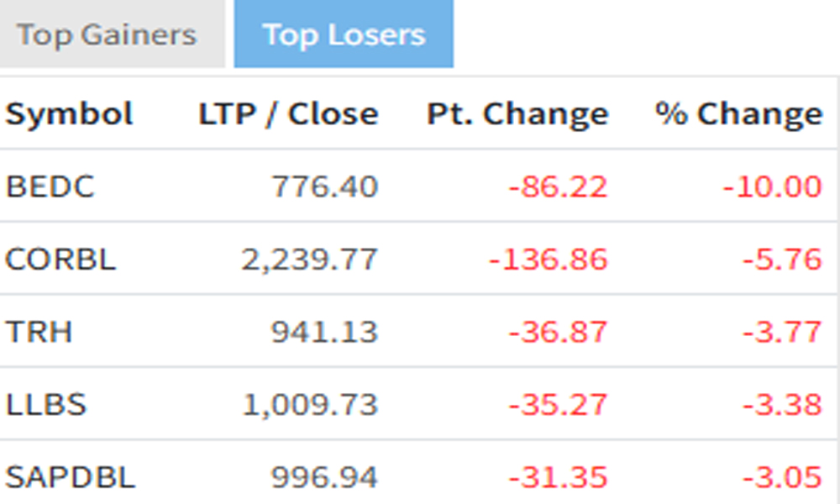840x504 pixels.
Task: Click SAPDBL closing price 996.94
Action: coord(324,477)
